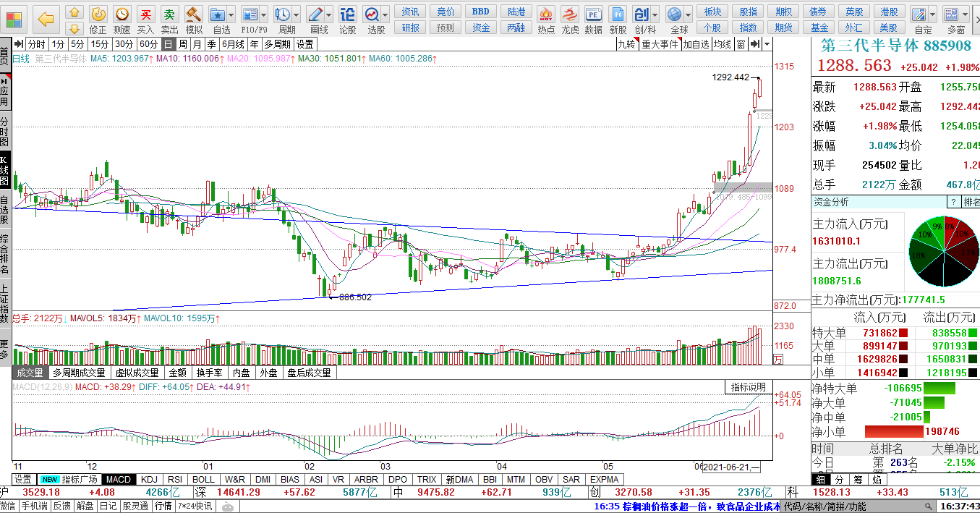
Task: Click the 研报 research reports button
Action: click(410, 27)
